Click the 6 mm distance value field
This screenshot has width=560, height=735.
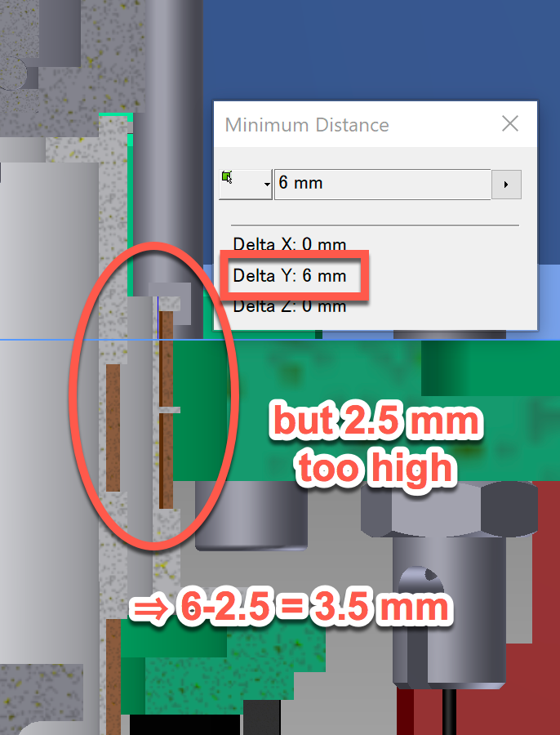pyautogui.click(x=382, y=184)
